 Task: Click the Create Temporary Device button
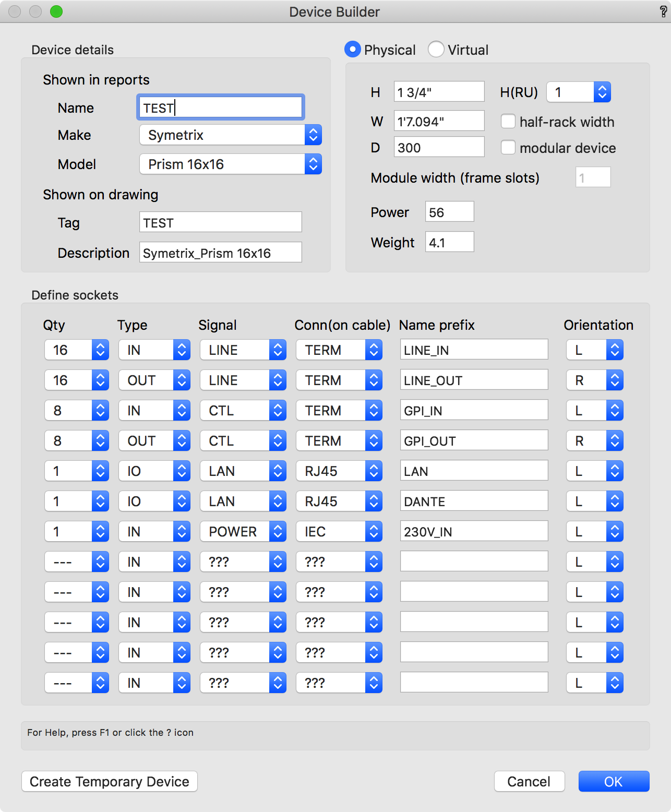110,781
